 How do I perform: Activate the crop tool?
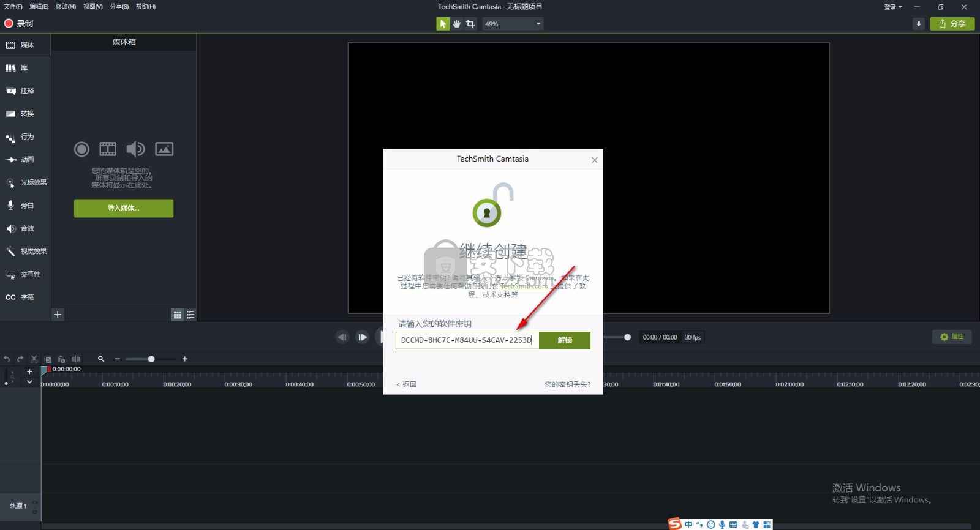click(x=470, y=24)
